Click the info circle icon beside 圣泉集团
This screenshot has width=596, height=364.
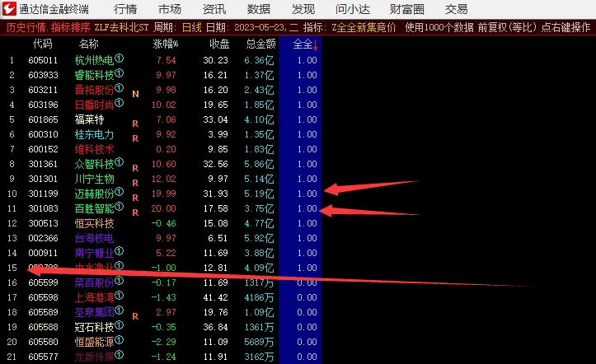coord(120,310)
